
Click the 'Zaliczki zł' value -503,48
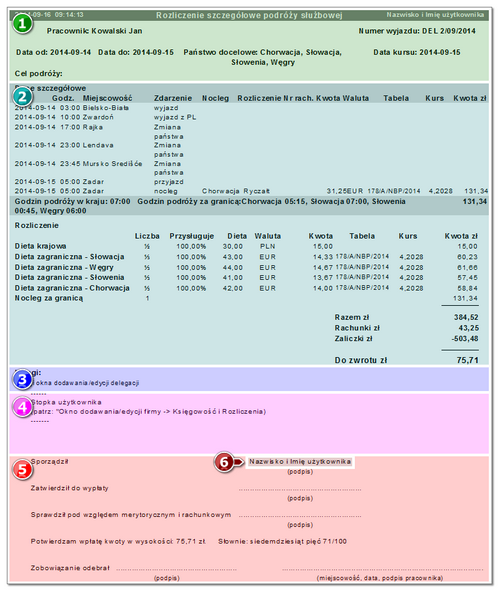465,338
